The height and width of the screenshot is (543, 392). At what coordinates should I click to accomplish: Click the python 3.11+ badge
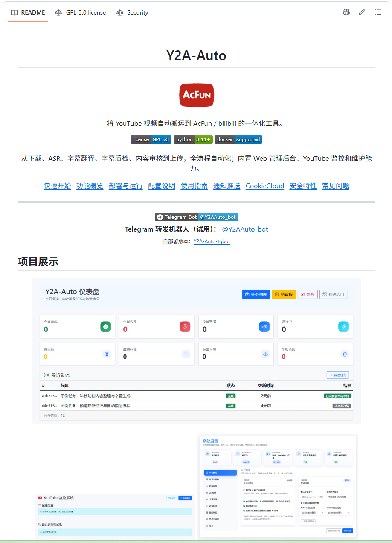[x=193, y=139]
